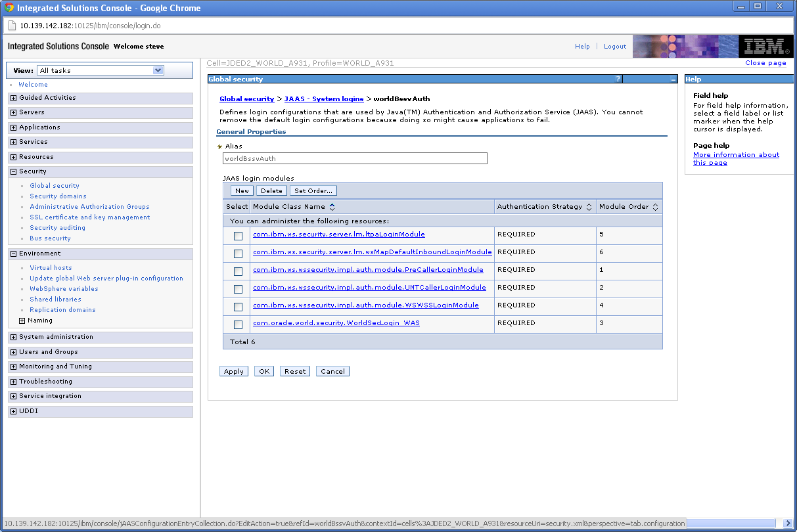Select the UNTCallerLoginModule row checkbox
This screenshot has height=532, width=797.
tap(238, 289)
